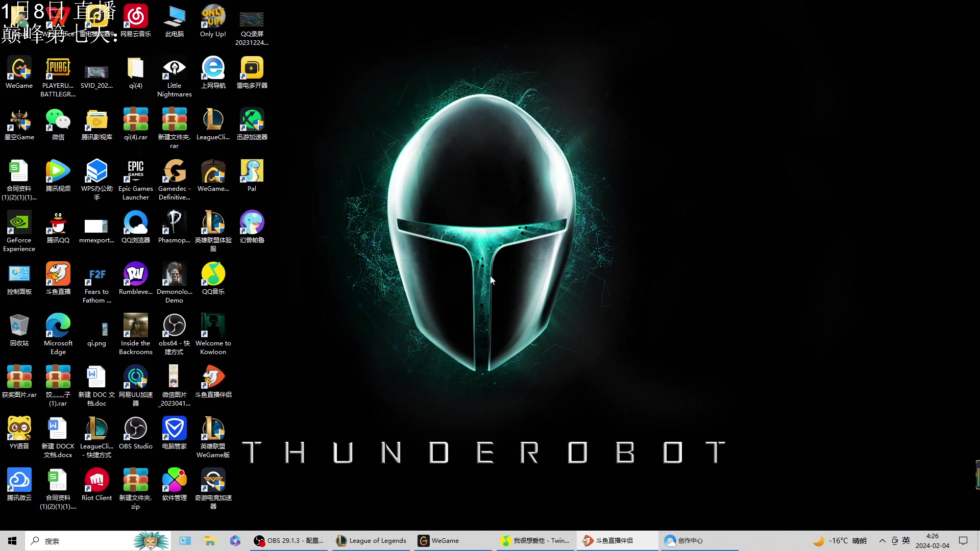Open 控制面板 control panel icon
The width and height of the screenshot is (980, 551).
19,279
